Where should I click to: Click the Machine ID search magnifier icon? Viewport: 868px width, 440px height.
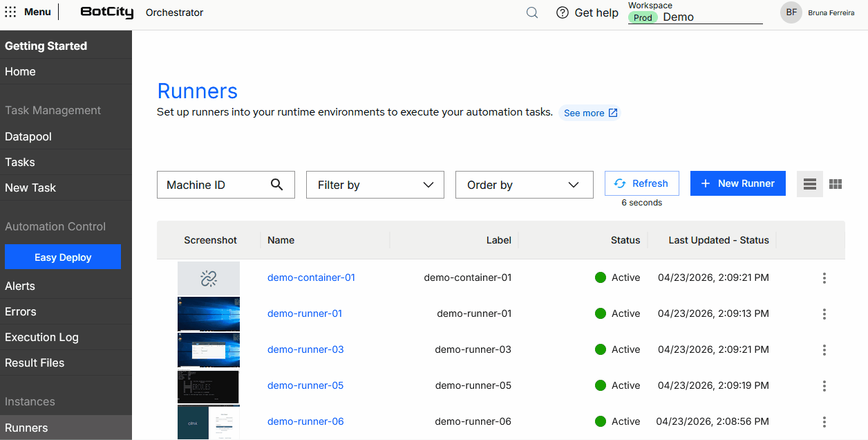tap(276, 185)
